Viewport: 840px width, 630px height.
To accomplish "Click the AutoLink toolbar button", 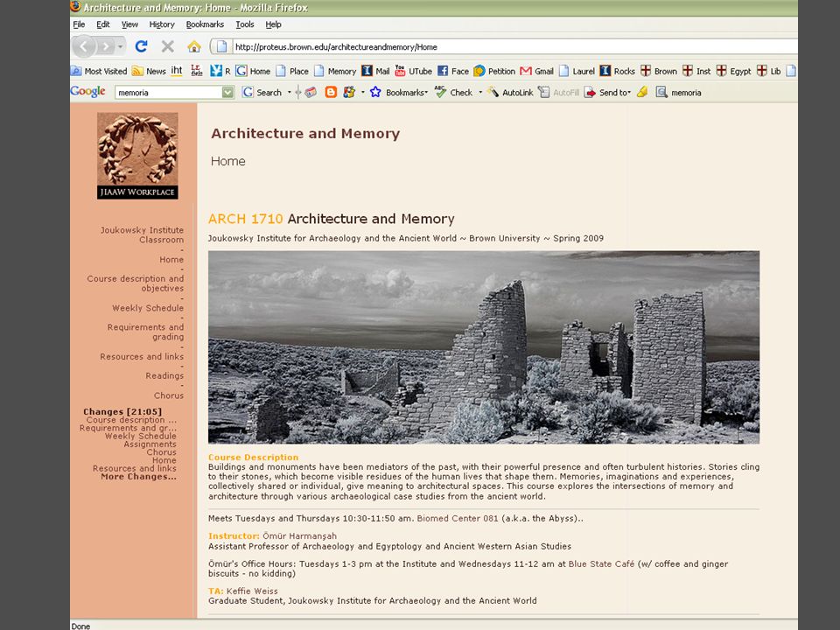I will [x=510, y=92].
